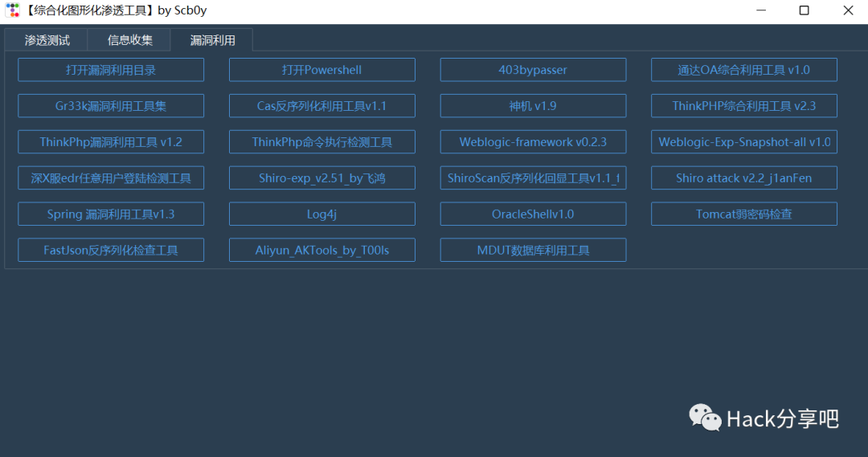
Task: Open MDUT数据库利用工具
Action: click(533, 250)
